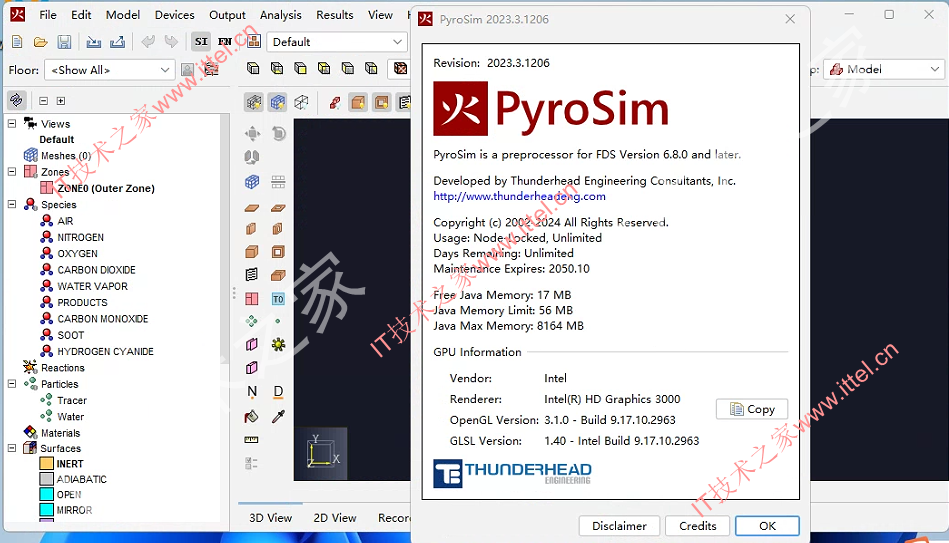Toggle EN units mode

tap(225, 42)
